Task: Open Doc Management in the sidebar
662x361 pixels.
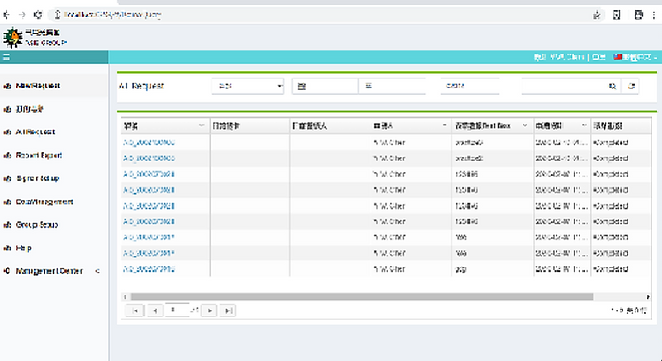Action: point(44,202)
